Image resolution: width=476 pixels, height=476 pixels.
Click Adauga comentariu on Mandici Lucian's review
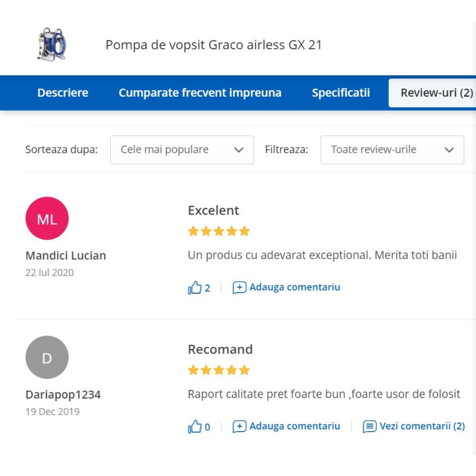[294, 287]
